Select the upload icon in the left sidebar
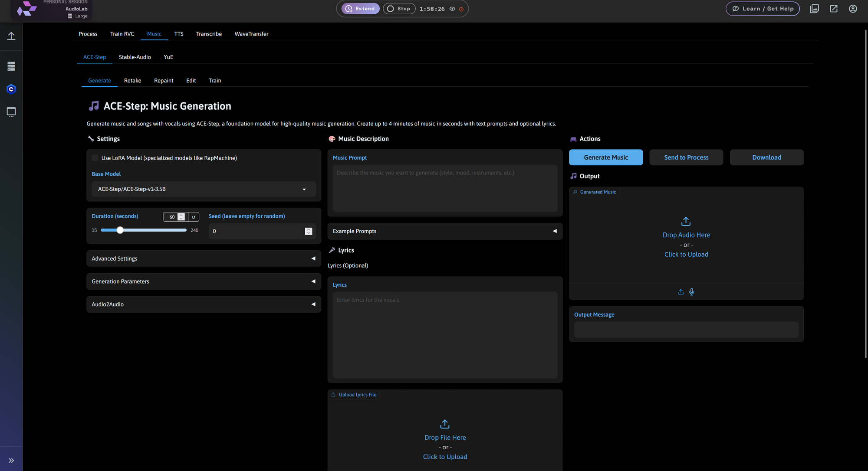Screen dimensions: 868x471 pos(11,36)
